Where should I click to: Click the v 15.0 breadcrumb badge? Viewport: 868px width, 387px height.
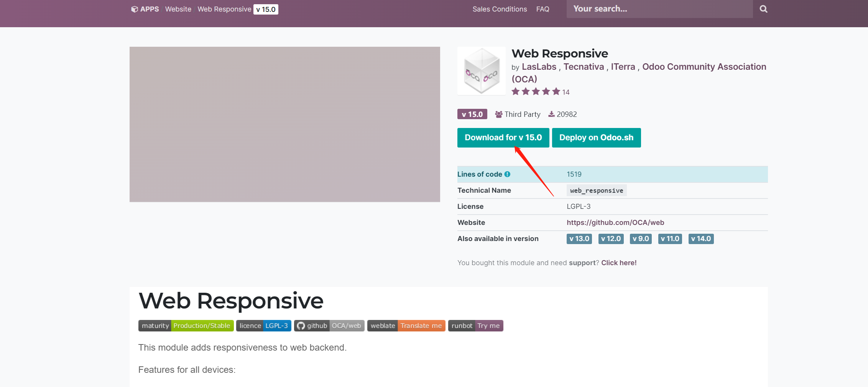pyautogui.click(x=266, y=9)
